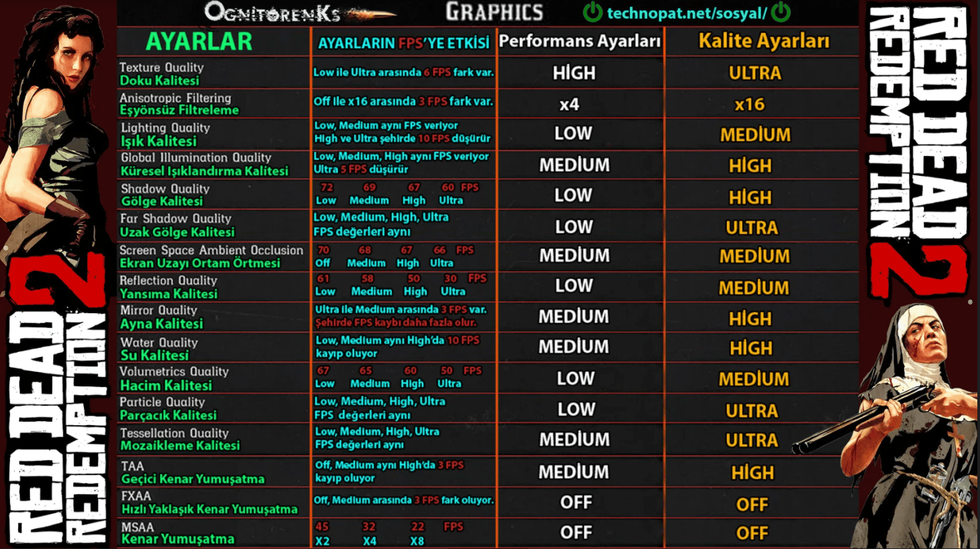
Task: Select the Kalite Ayarları column header
Action: click(764, 41)
